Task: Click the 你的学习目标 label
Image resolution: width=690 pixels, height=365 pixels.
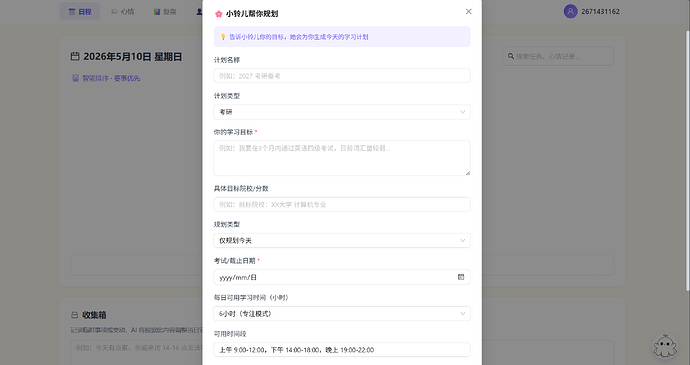Action: click(x=233, y=132)
